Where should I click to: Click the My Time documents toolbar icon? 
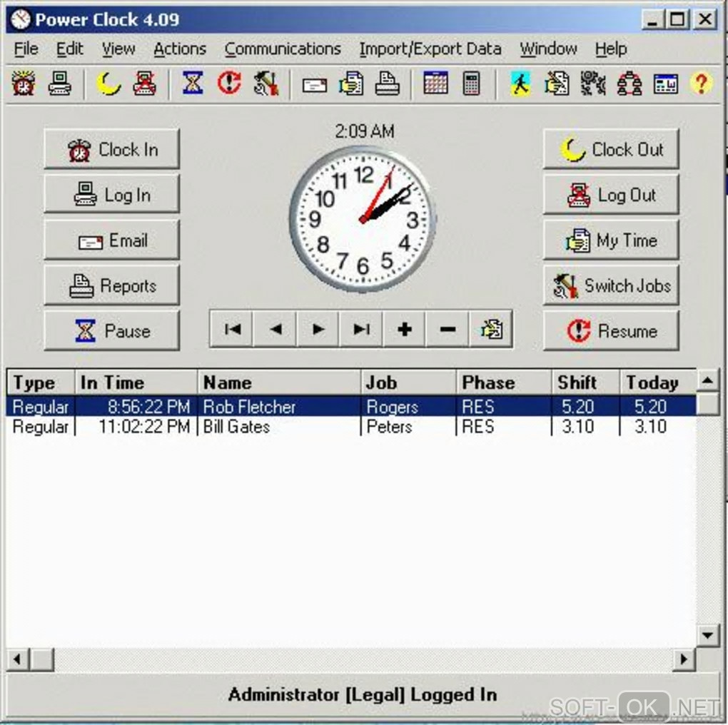click(x=351, y=83)
